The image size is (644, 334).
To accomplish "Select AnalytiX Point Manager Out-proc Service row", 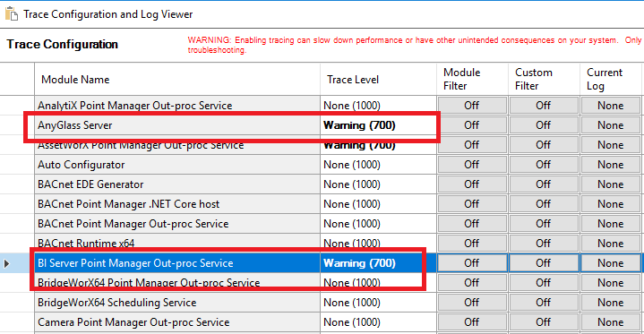I will pyautogui.click(x=177, y=106).
